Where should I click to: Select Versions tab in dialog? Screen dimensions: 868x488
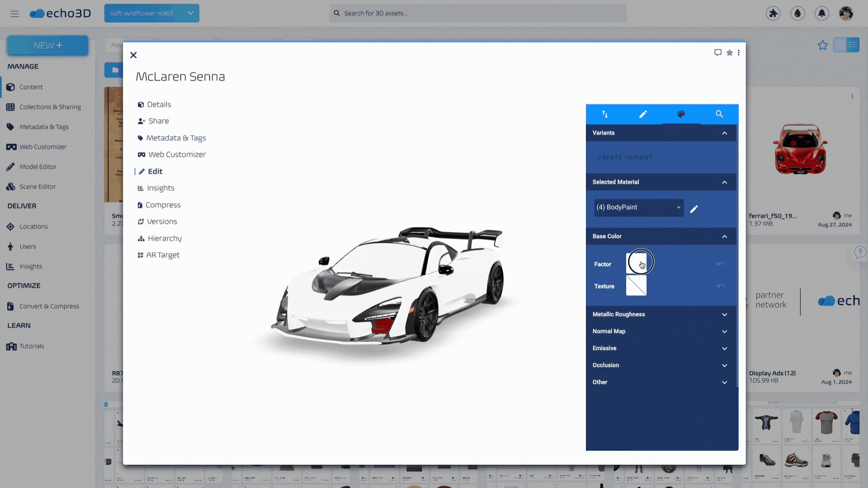tap(157, 221)
